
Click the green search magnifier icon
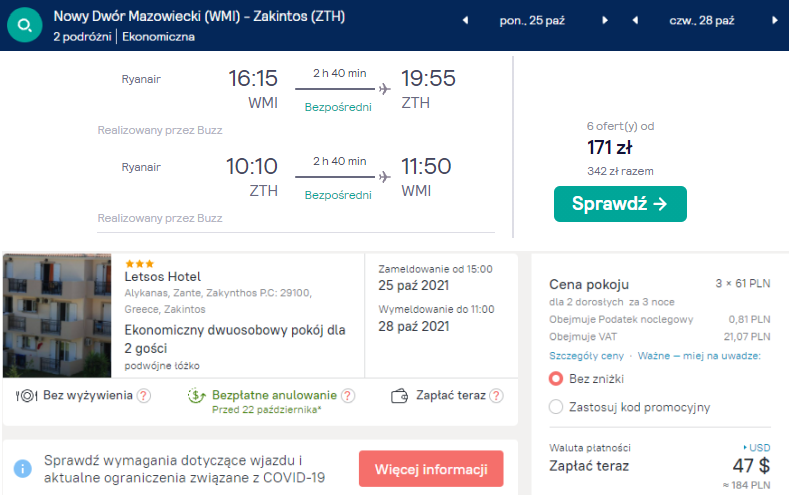[x=23, y=24]
